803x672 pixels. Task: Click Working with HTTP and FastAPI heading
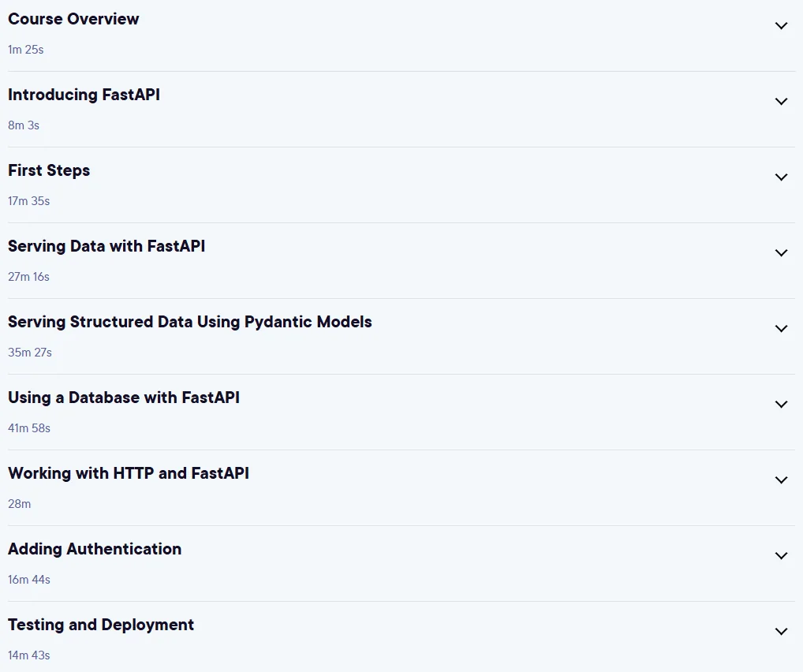point(129,473)
